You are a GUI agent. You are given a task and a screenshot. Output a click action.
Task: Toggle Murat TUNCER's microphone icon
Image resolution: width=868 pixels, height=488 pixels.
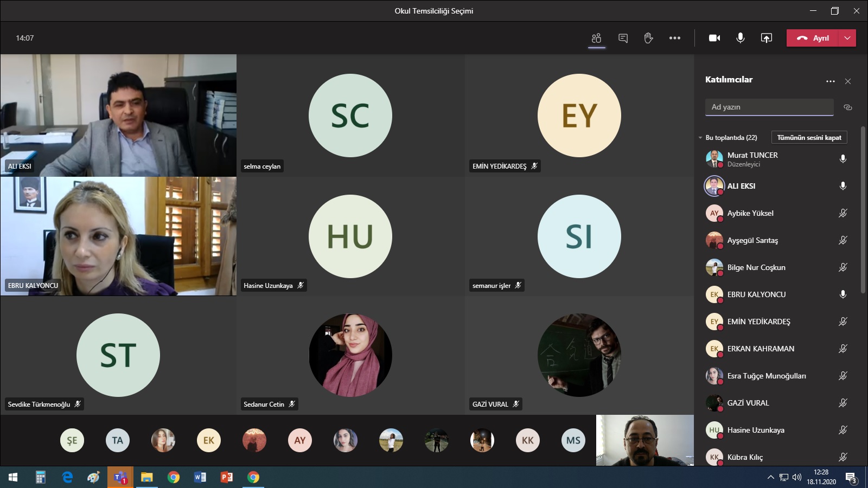pyautogui.click(x=843, y=159)
